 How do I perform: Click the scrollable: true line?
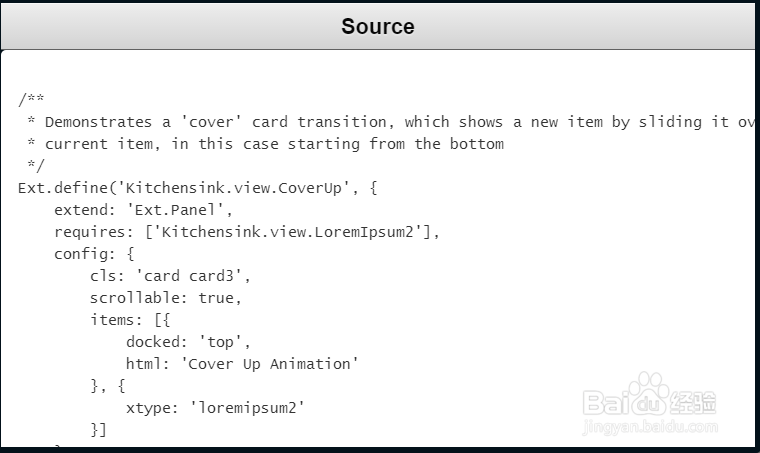[165, 298]
